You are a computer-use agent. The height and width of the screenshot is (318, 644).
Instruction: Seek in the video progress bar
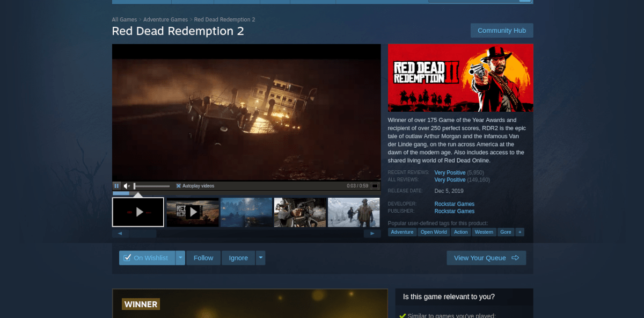tap(246, 192)
